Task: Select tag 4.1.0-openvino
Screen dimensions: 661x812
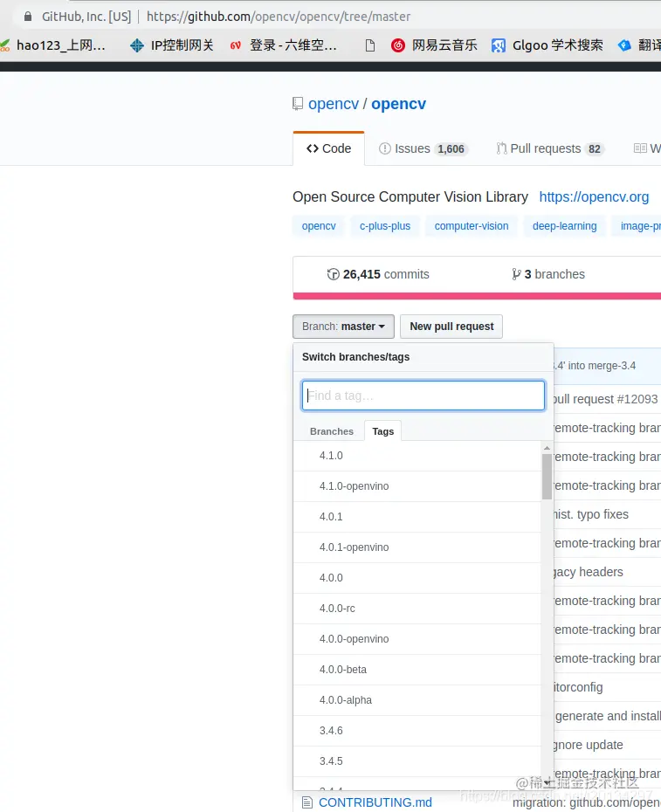Action: [417, 486]
